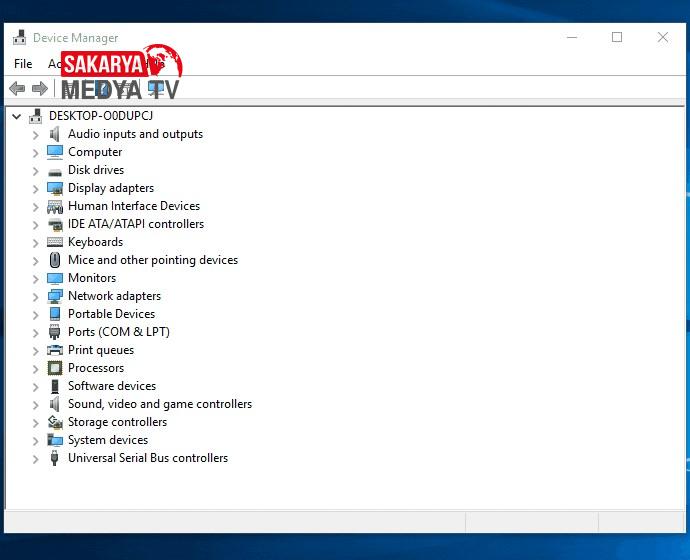
Task: Click the Human Interface Devices icon
Action: click(x=55, y=206)
